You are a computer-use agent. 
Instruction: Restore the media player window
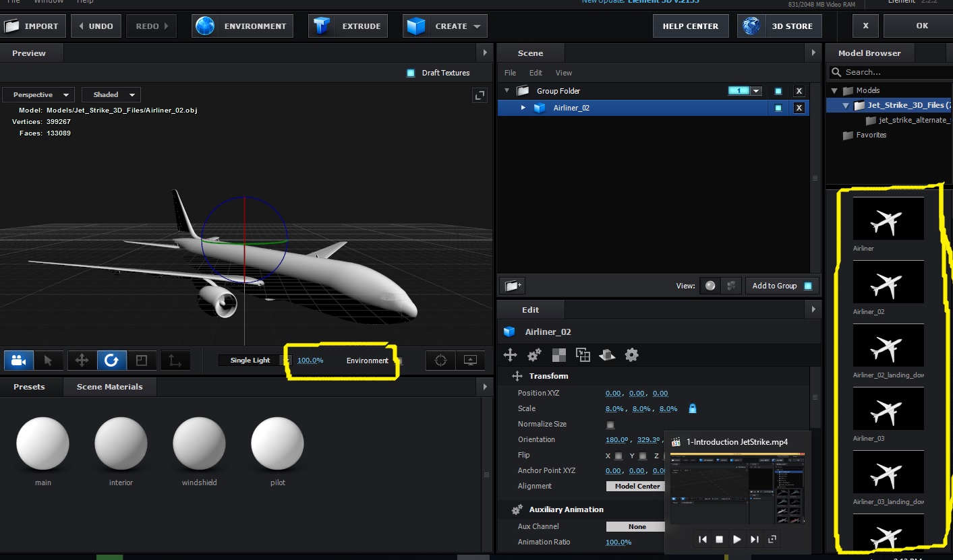click(772, 539)
